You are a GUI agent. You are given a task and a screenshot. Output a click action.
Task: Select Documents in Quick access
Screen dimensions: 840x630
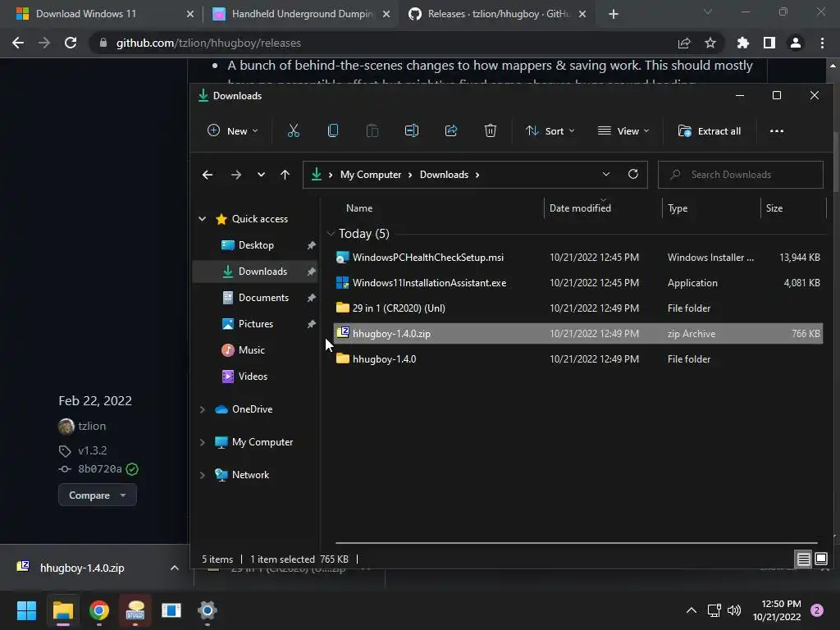click(263, 297)
